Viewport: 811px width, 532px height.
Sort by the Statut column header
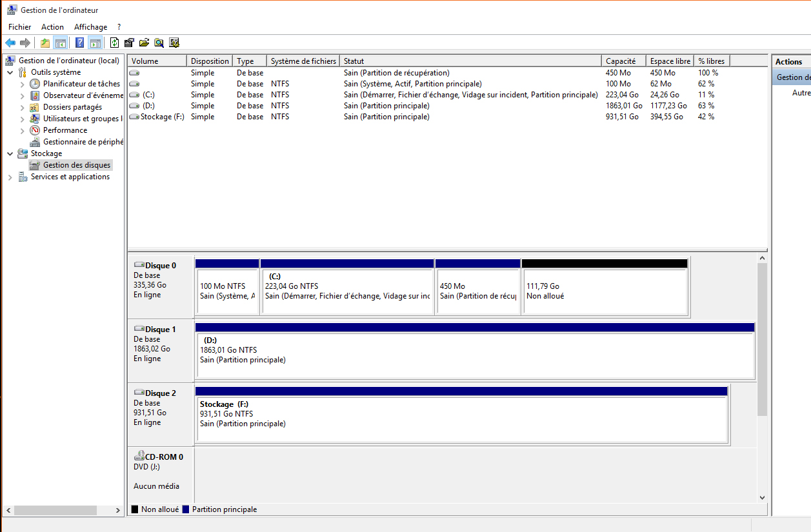point(471,61)
